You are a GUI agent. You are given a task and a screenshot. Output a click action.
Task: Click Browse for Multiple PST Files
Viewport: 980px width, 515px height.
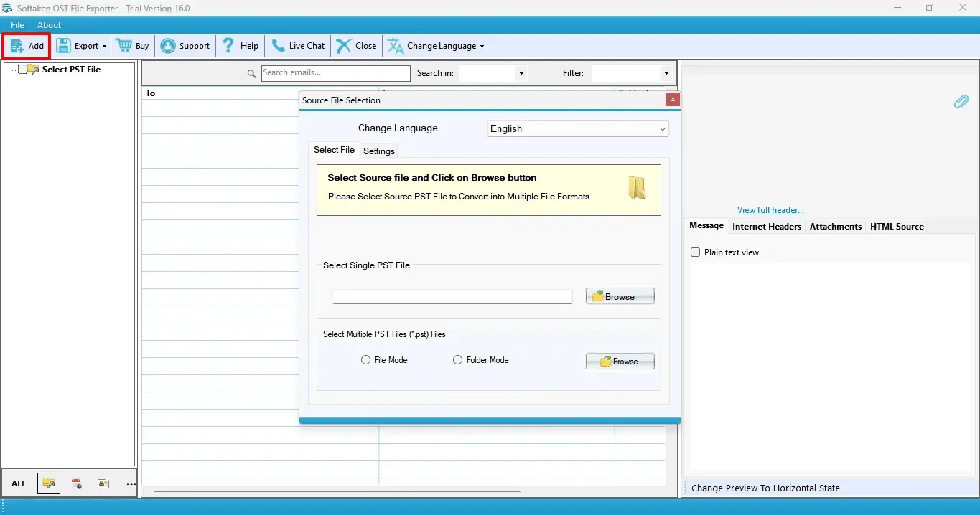click(x=620, y=361)
